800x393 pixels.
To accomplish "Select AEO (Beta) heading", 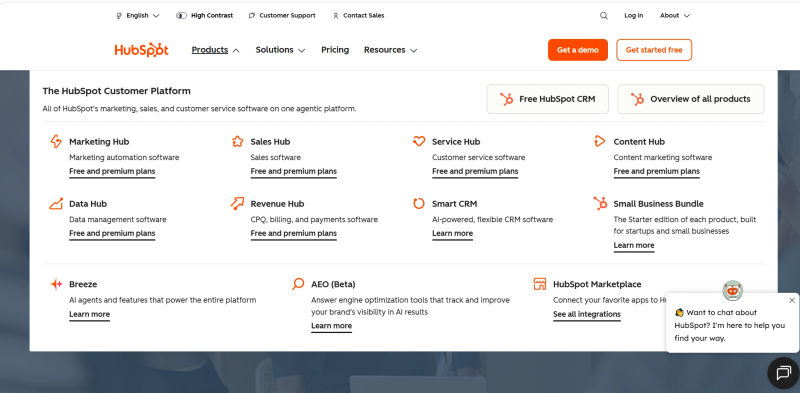I will pyautogui.click(x=333, y=284).
